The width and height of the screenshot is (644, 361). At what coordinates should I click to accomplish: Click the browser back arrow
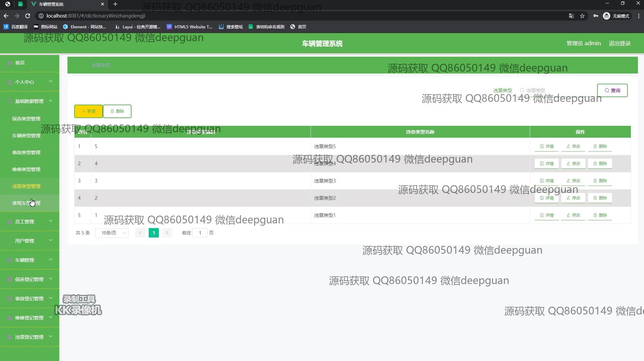click(6, 16)
